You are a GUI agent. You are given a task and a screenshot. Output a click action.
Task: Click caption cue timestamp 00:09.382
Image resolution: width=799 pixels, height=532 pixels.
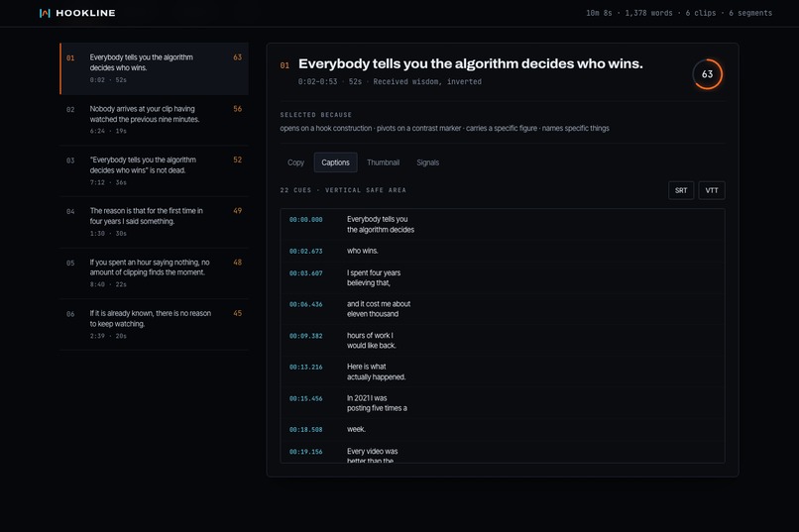click(305, 336)
